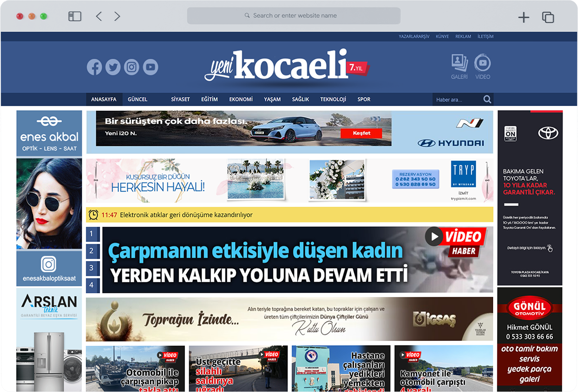Open the Facebook social icon
578x392 pixels.
point(94,67)
